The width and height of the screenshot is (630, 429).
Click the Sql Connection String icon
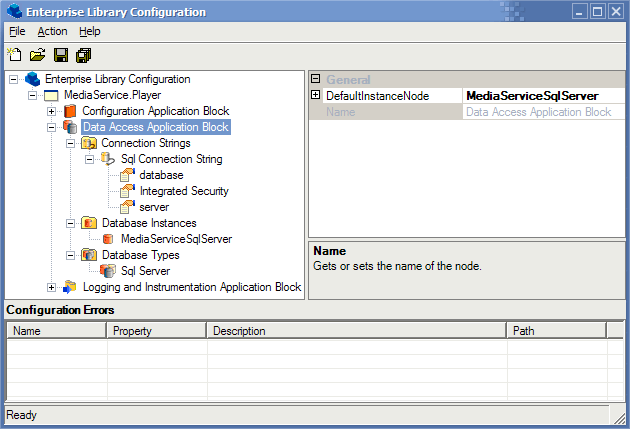tap(108, 159)
